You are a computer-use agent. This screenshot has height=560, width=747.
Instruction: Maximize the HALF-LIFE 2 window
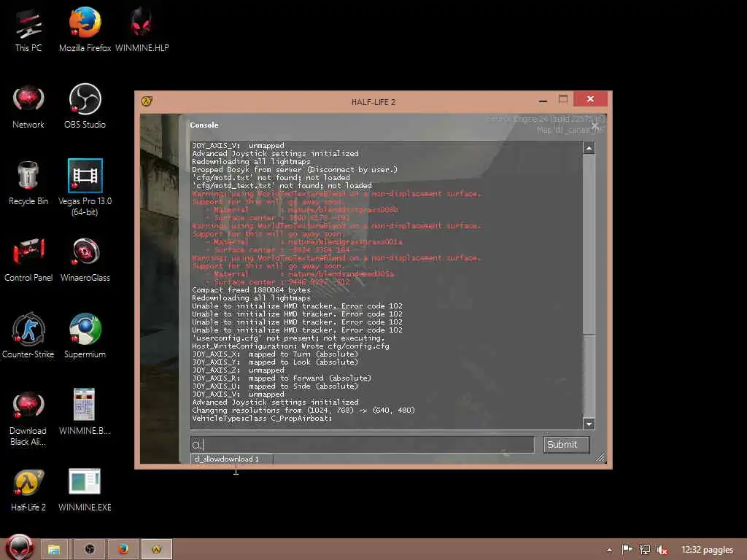point(562,99)
